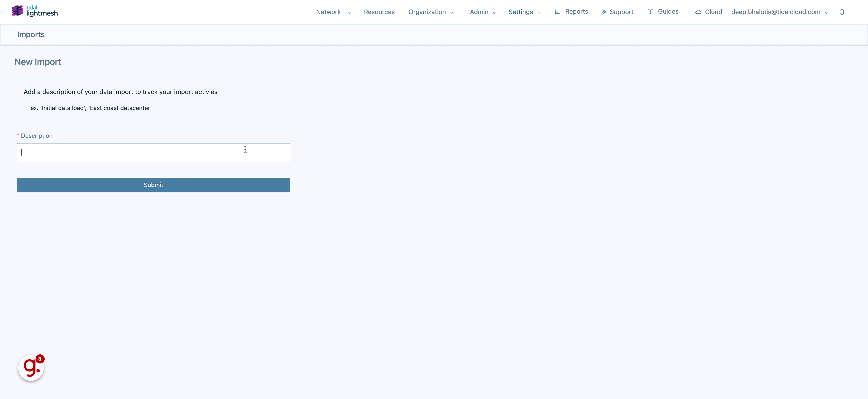Viewport: 868px width, 399px height.
Task: Click the tidal lightmesh logo
Action: point(34,11)
